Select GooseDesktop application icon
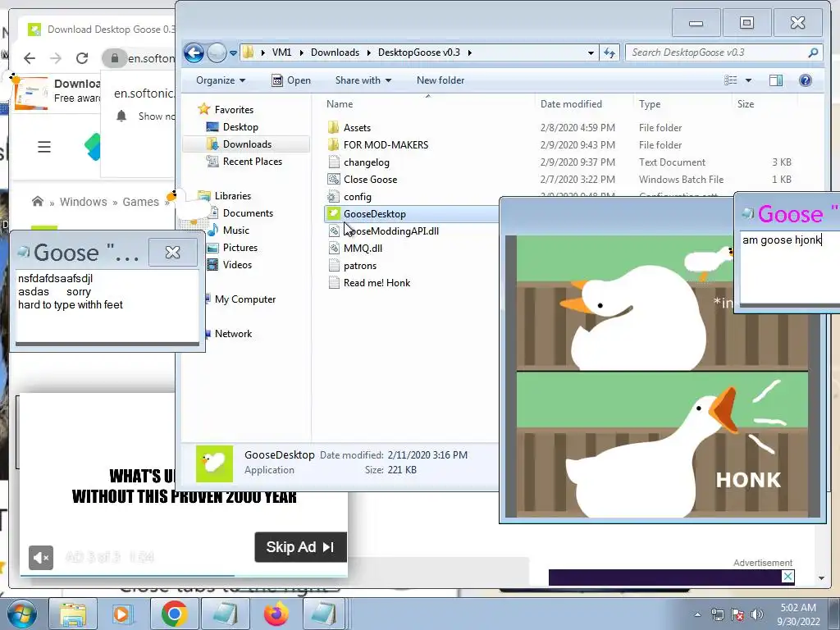 click(x=334, y=214)
